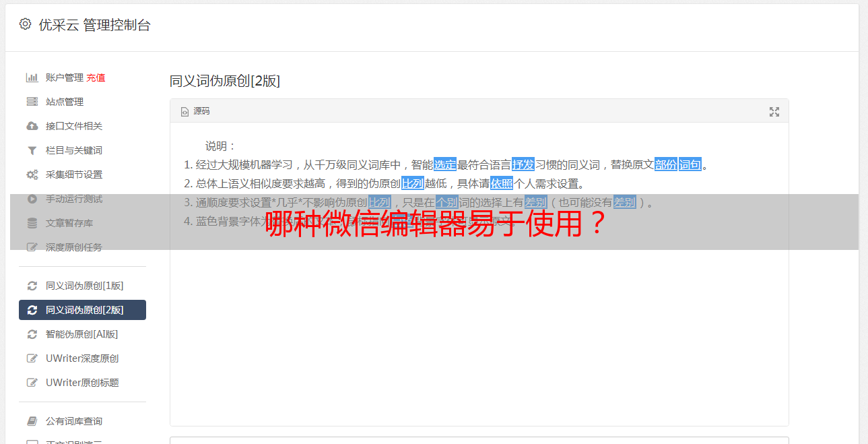Click the 优采云 管理控制台 title
Image resolution: width=868 pixels, height=444 pixels.
[94, 25]
